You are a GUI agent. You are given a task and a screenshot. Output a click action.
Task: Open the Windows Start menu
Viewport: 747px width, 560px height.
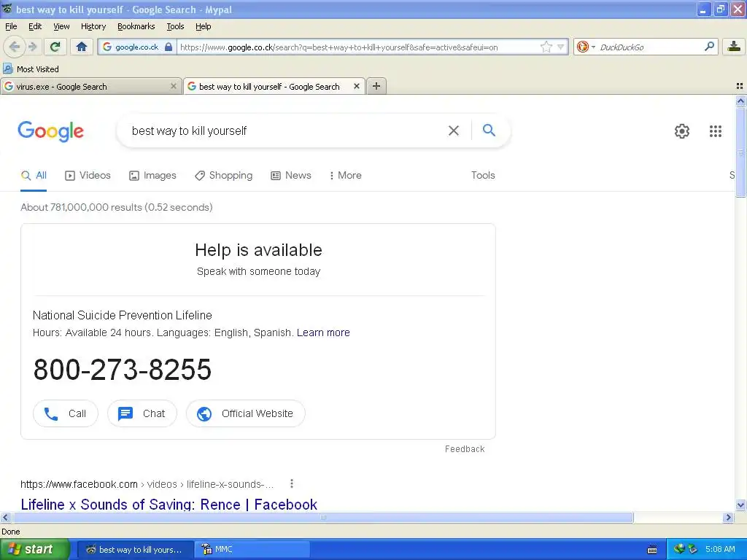(34, 549)
